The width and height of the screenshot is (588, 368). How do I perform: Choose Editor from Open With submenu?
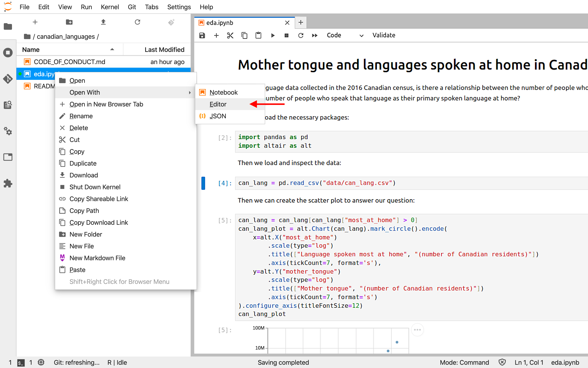pyautogui.click(x=230, y=104)
